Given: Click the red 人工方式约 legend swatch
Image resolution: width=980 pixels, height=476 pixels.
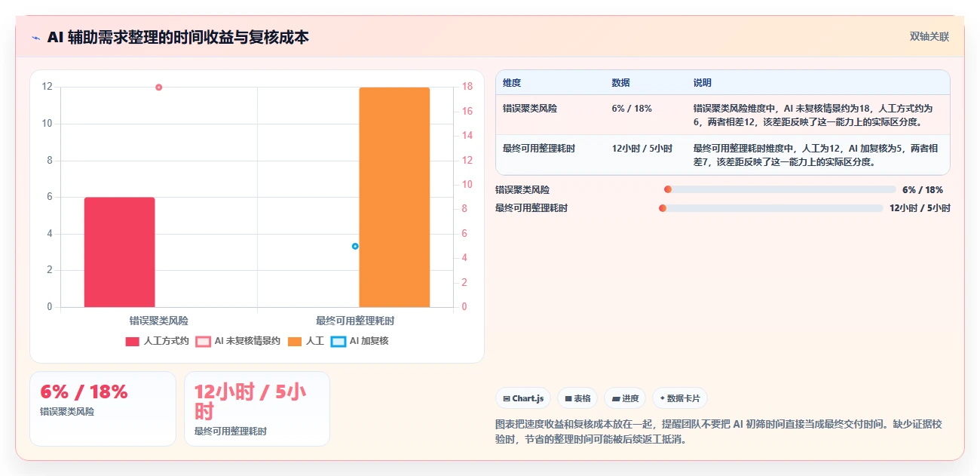Looking at the screenshot, I should coord(132,341).
